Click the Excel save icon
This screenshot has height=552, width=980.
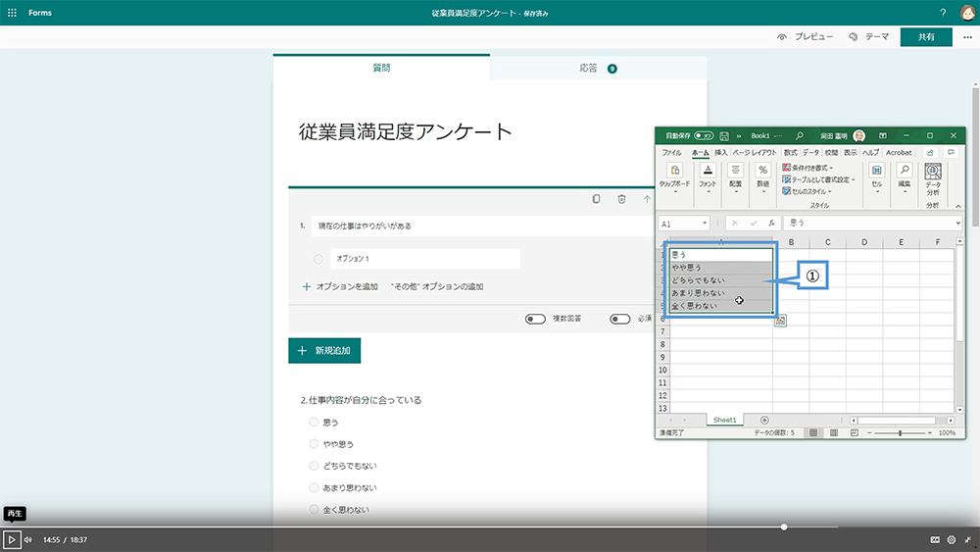(724, 135)
